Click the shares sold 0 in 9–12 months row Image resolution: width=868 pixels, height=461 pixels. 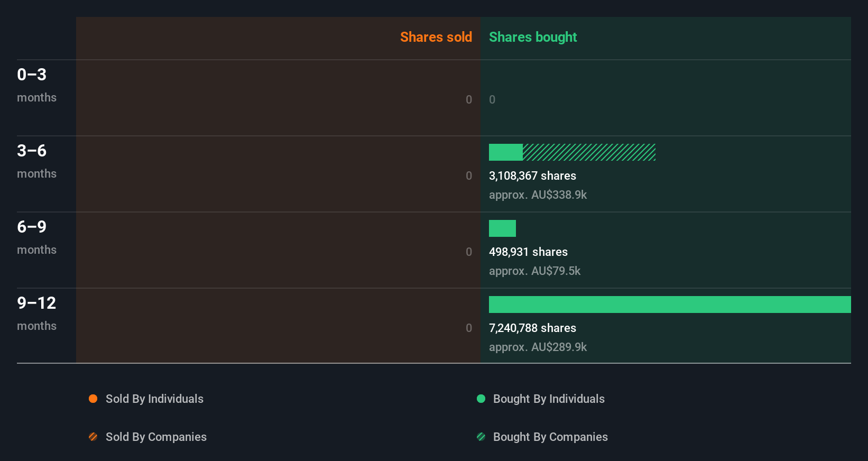point(469,328)
